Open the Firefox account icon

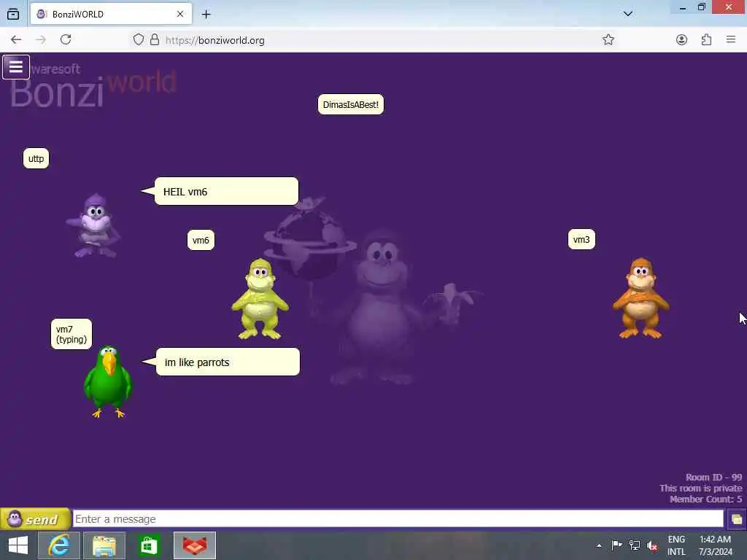point(682,40)
